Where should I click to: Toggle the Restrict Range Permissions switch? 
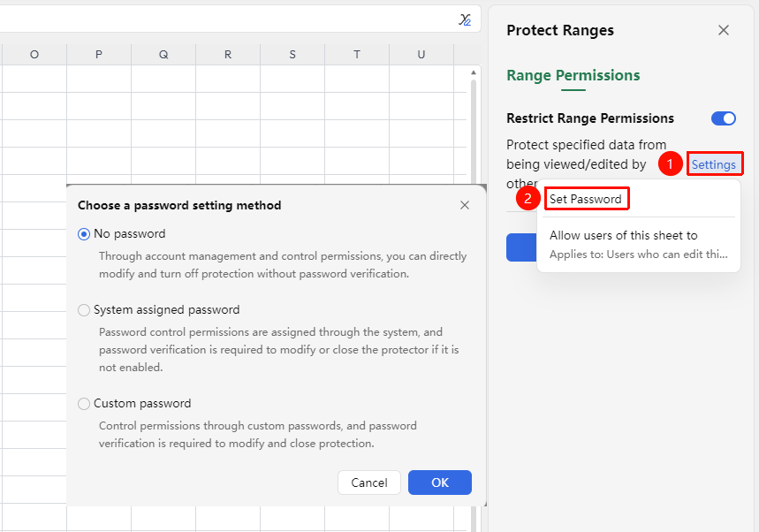click(723, 118)
